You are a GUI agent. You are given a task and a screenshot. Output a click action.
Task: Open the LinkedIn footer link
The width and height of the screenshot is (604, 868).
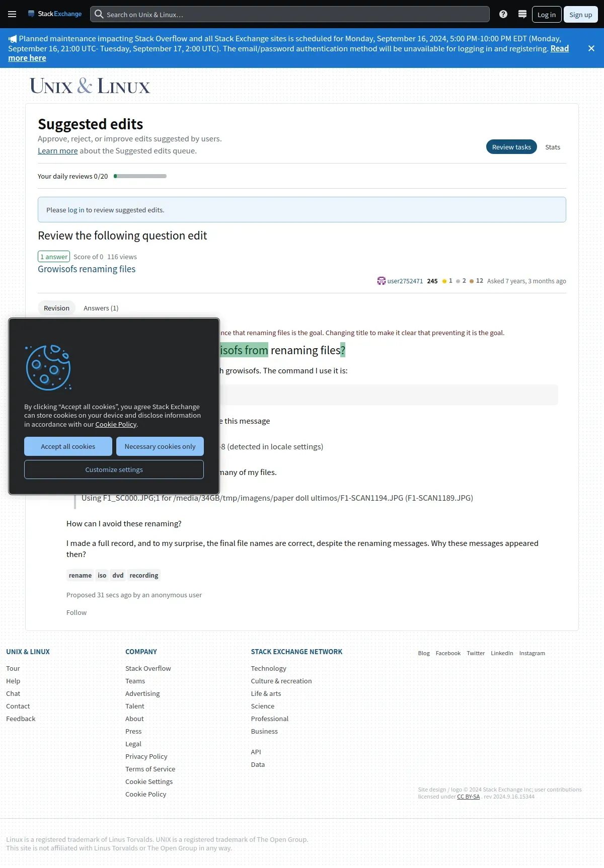tap(502, 653)
